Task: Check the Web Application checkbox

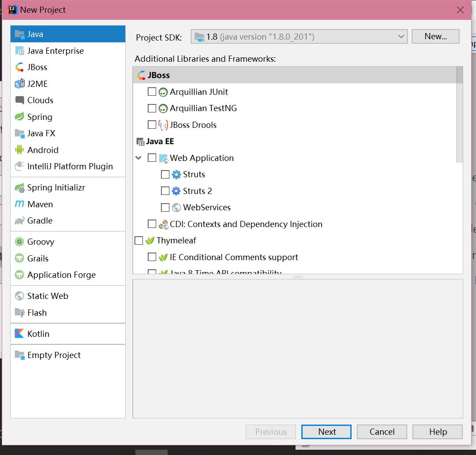Action: pyautogui.click(x=152, y=158)
